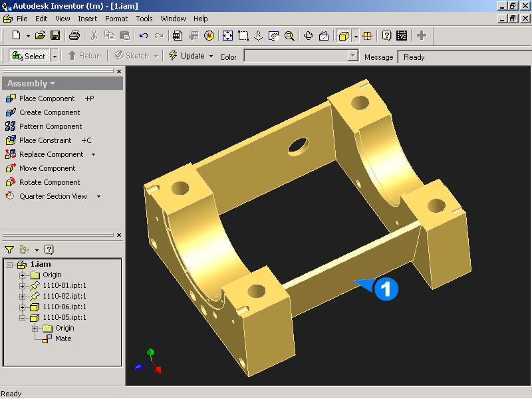Activate the Pan hand tool
Viewport: 532px width, 399px height.
pyautogui.click(x=259, y=36)
